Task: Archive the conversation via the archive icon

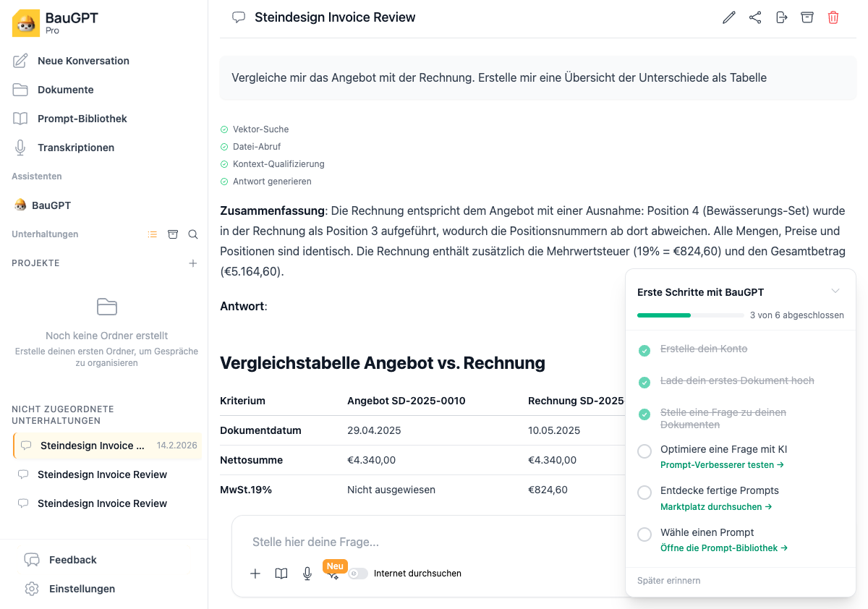Action: (x=807, y=17)
